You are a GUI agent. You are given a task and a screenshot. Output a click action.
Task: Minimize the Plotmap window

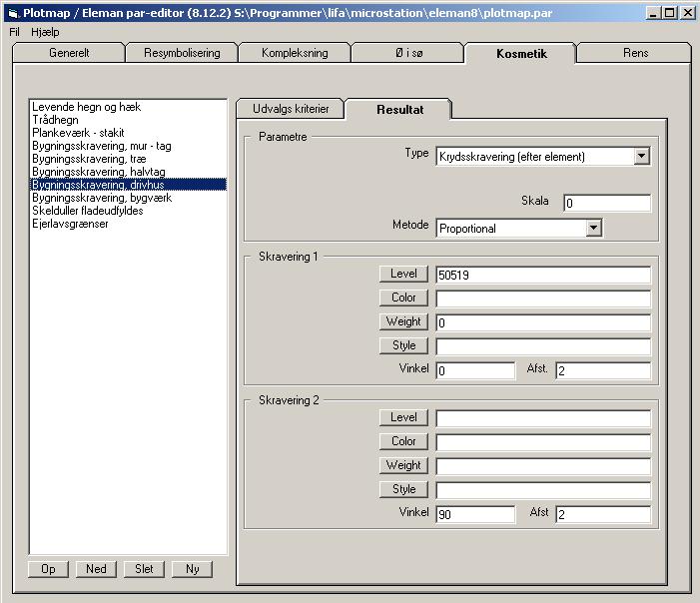click(x=653, y=13)
